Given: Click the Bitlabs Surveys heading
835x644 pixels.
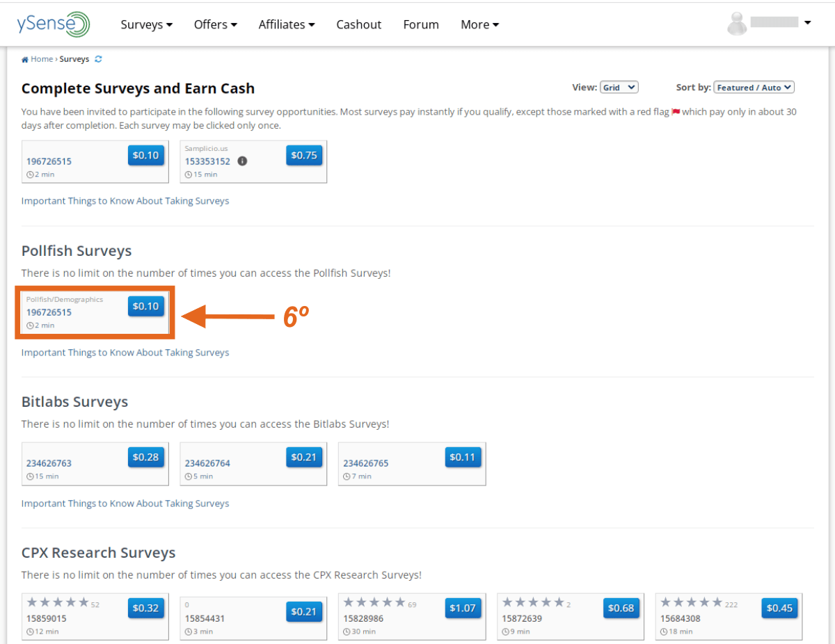Looking at the screenshot, I should (75, 402).
